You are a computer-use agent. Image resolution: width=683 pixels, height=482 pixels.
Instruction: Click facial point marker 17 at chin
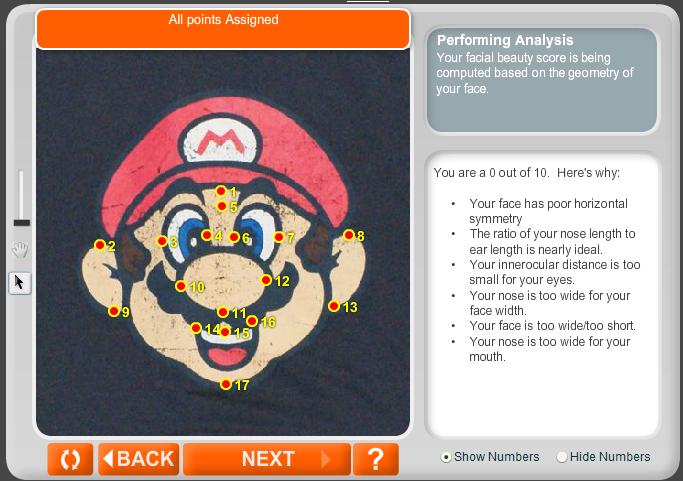click(x=226, y=384)
